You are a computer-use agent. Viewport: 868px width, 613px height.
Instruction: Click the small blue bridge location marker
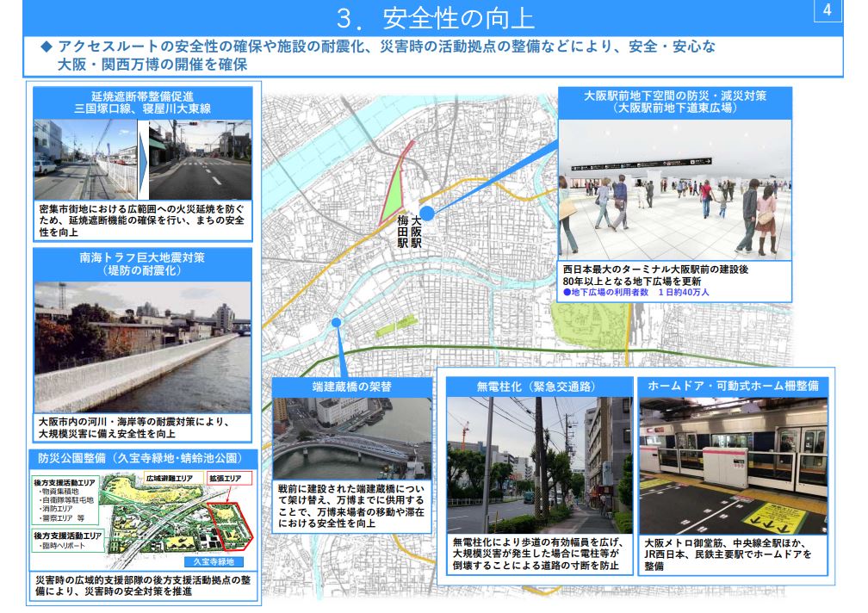coord(336,323)
